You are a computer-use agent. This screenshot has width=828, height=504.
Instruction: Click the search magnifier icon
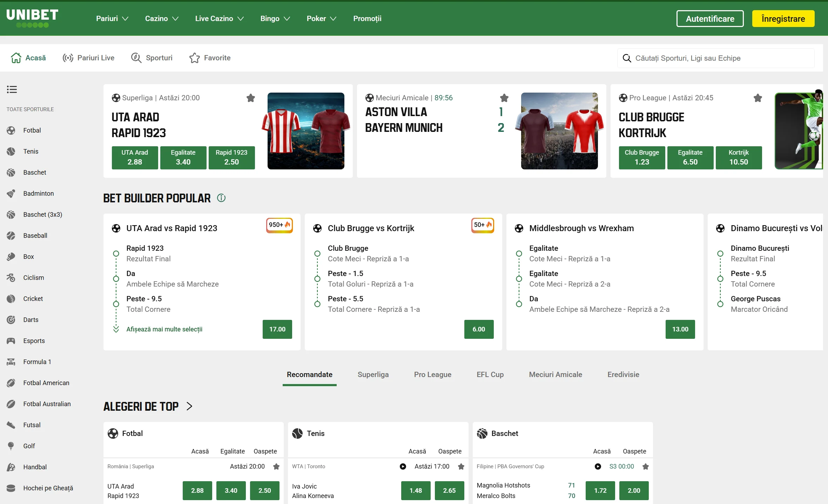627,58
